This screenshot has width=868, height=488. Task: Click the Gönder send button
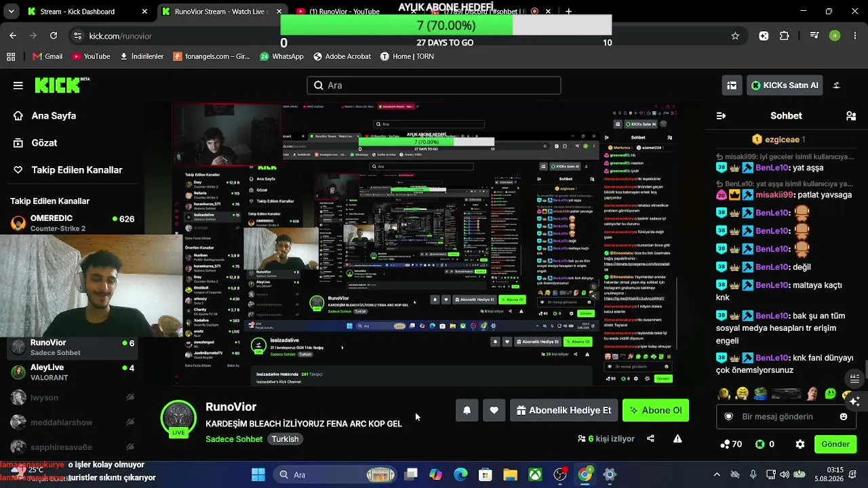coord(835,444)
